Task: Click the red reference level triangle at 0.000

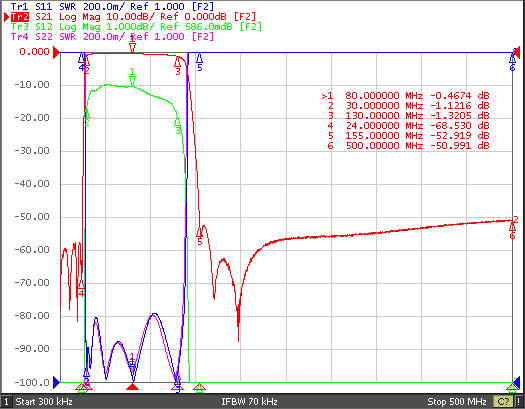Action: click(x=57, y=52)
